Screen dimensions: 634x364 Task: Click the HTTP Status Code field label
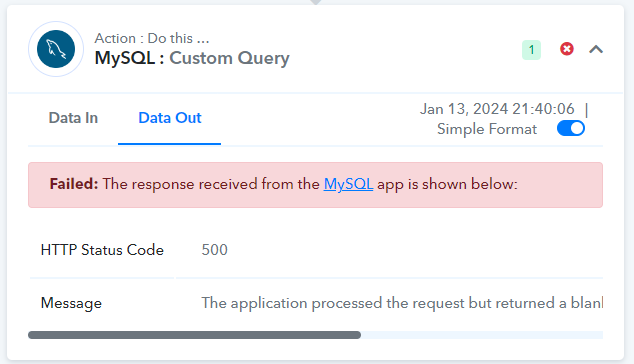pos(102,250)
